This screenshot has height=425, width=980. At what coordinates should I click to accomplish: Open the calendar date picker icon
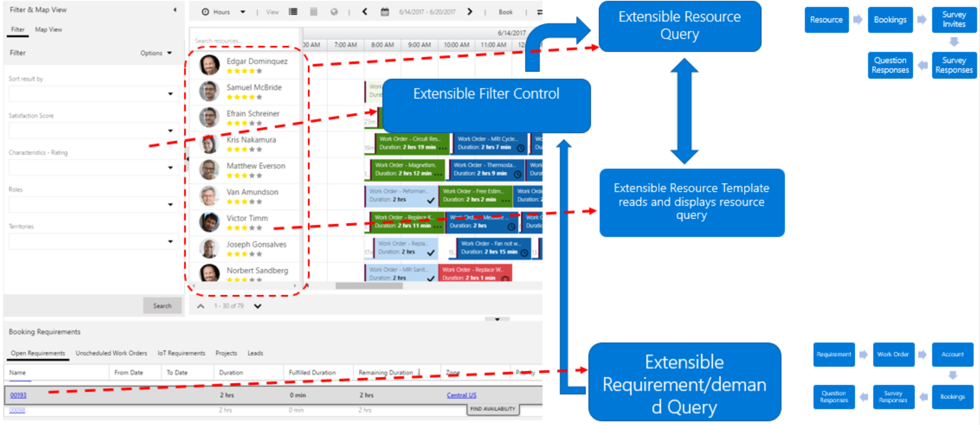pos(385,12)
